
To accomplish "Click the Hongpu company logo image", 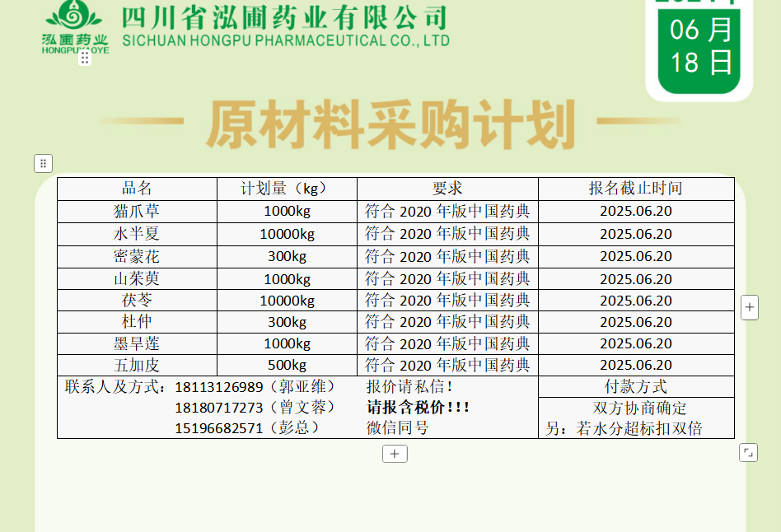I will tap(75, 26).
